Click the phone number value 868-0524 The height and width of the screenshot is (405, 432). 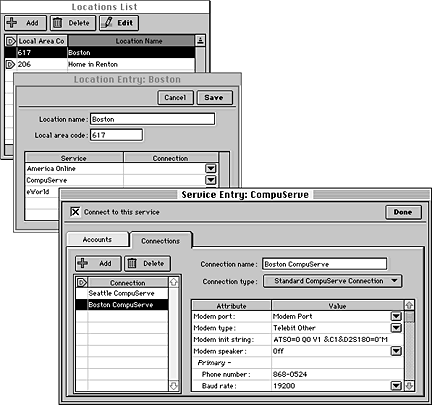290,374
